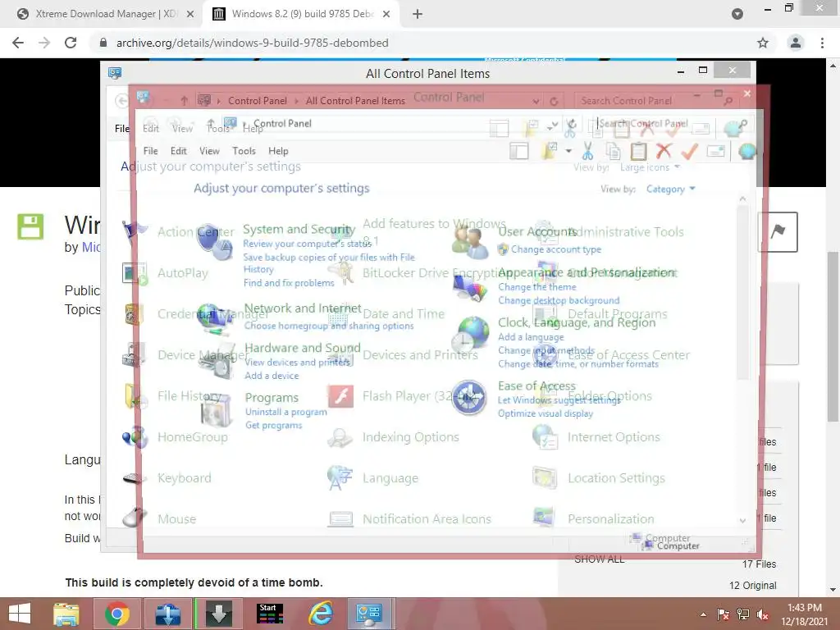
Task: Bookmark this page with star icon
Action: click(763, 43)
